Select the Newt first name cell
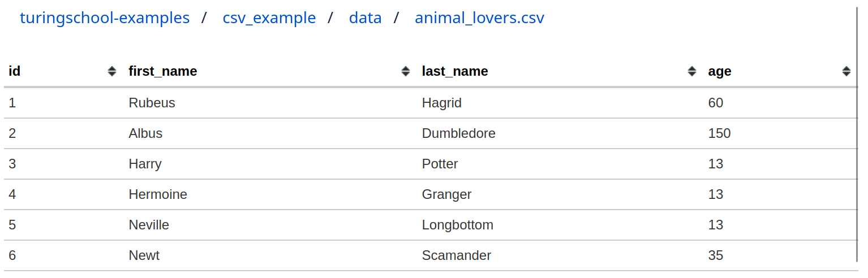 pos(144,255)
